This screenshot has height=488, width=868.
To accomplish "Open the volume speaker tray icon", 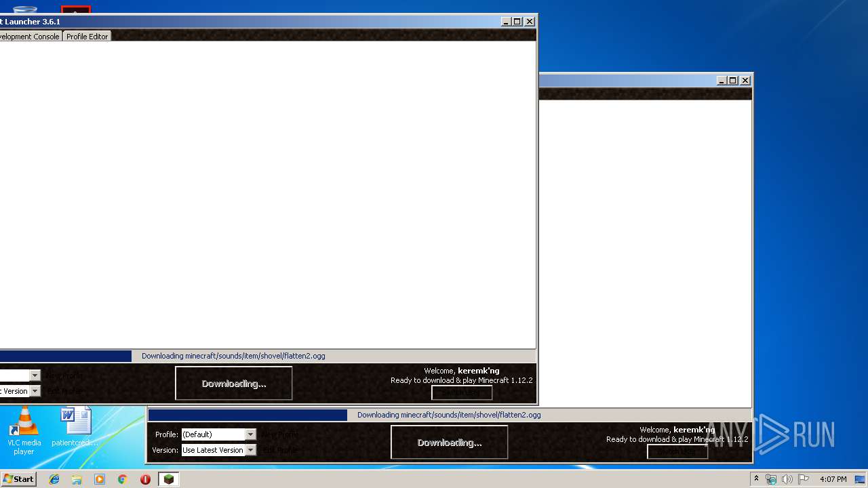I will 787,479.
